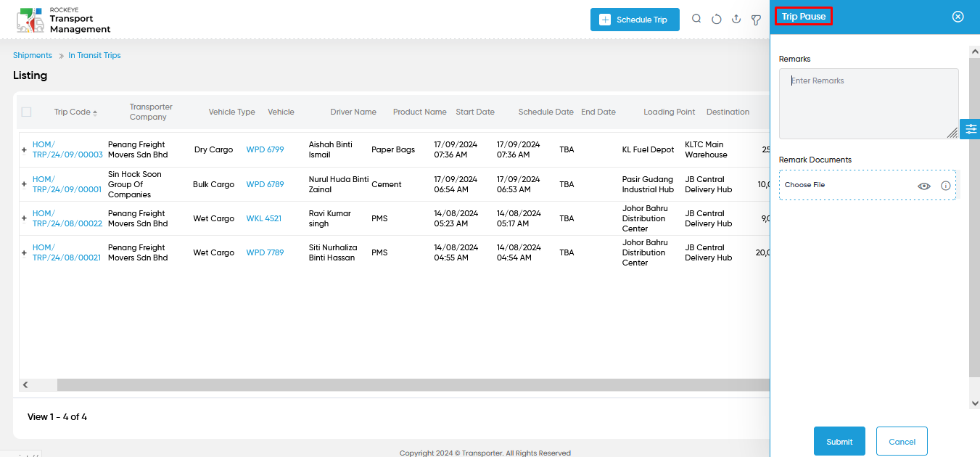The image size is (980, 457).
Task: Click left arrow of table horizontal scrollbar
Action: 25,385
